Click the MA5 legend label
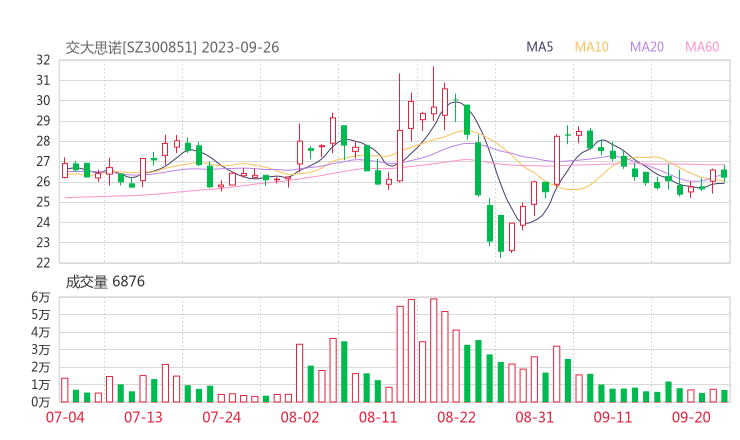The height and width of the screenshot is (440, 740). [x=539, y=47]
